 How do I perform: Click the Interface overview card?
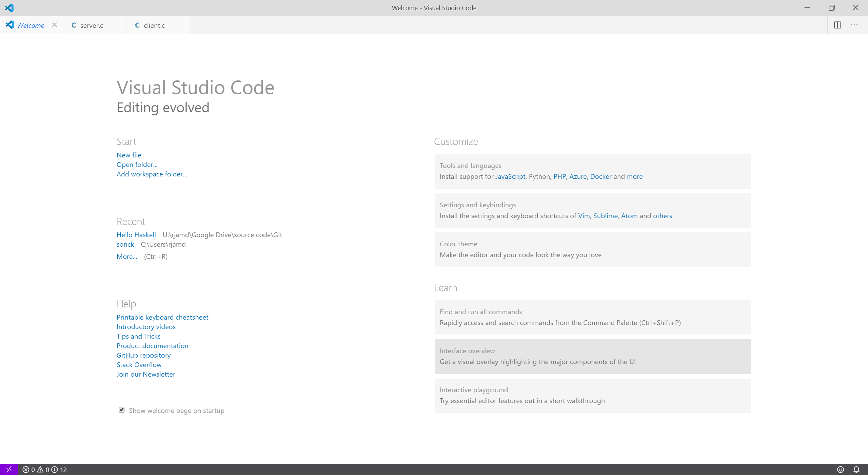pyautogui.click(x=592, y=356)
